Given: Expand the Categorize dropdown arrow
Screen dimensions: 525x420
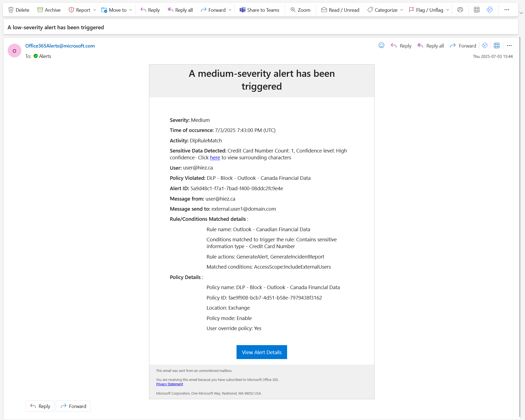Looking at the screenshot, I should (402, 10).
